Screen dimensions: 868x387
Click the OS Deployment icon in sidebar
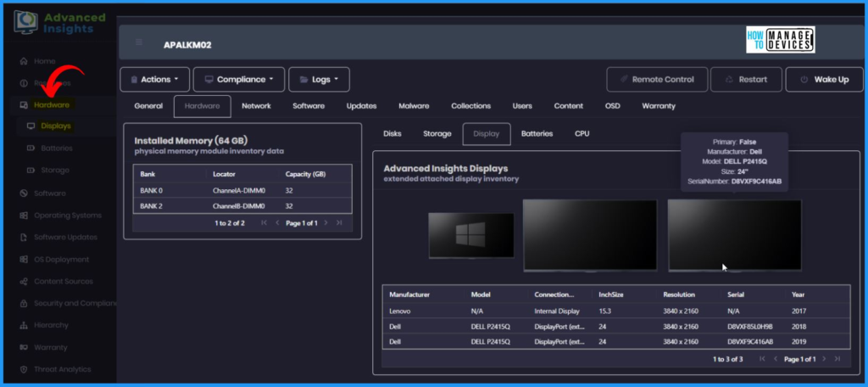point(23,260)
